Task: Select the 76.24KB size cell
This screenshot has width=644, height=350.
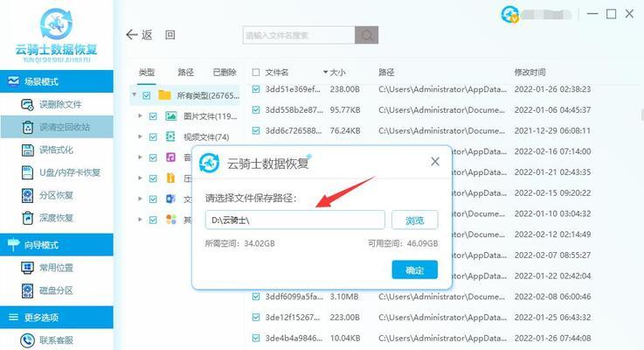Action: coord(345,130)
